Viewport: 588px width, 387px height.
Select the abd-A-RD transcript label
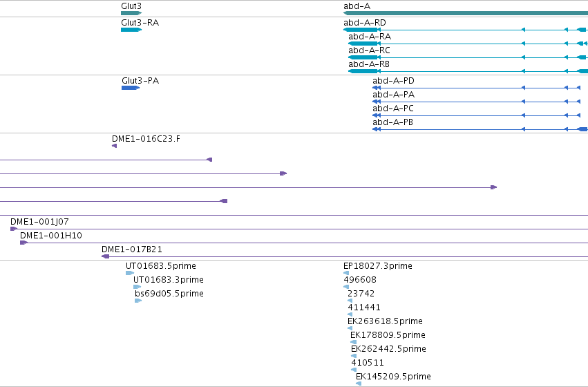click(x=365, y=23)
